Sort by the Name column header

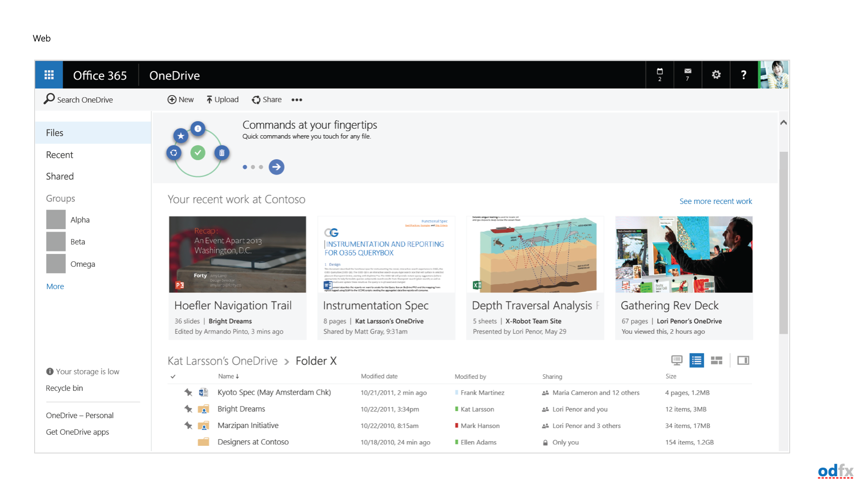229,376
